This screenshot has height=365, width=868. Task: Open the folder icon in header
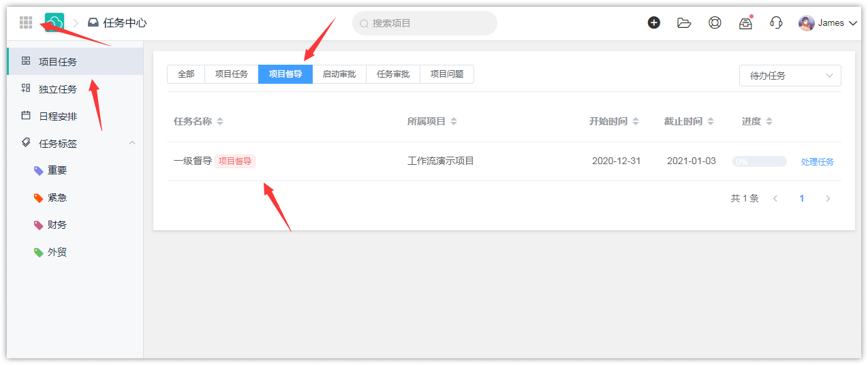pyautogui.click(x=684, y=22)
